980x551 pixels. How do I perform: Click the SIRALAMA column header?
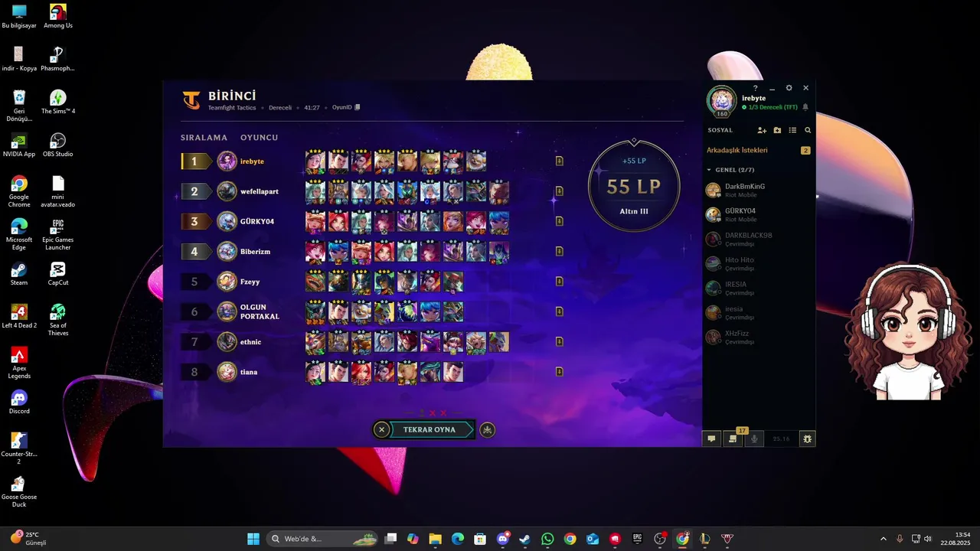point(204,138)
